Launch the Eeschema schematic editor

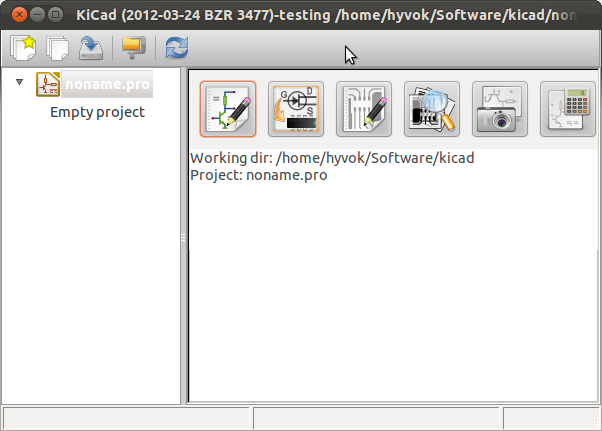228,109
